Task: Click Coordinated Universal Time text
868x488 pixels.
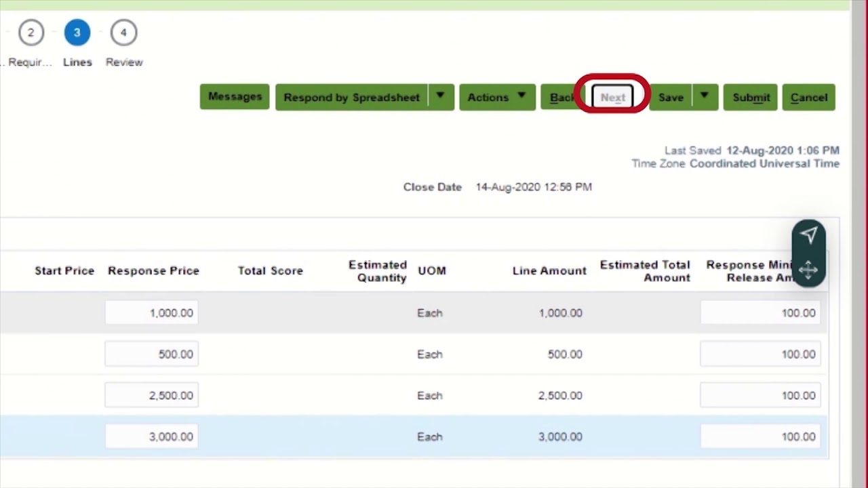Action: [764, 163]
